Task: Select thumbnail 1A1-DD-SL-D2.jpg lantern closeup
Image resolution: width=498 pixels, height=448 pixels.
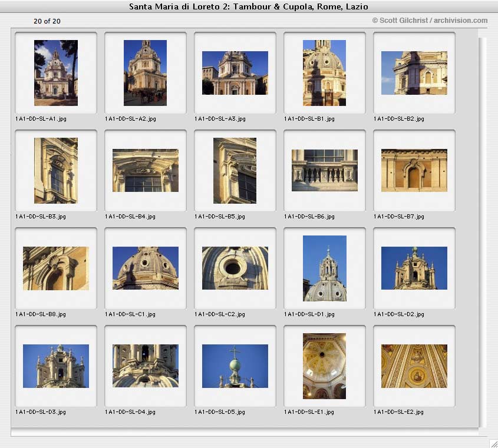Action: click(414, 268)
